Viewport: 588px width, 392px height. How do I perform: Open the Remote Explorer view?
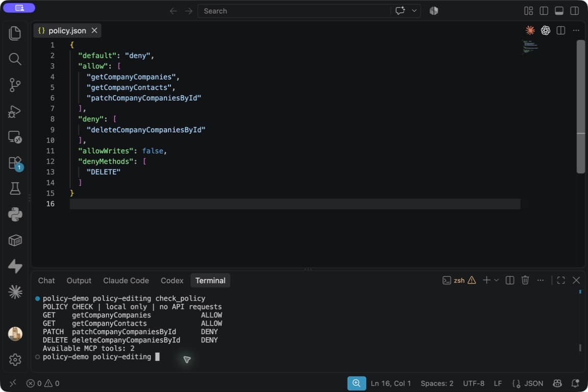15,137
